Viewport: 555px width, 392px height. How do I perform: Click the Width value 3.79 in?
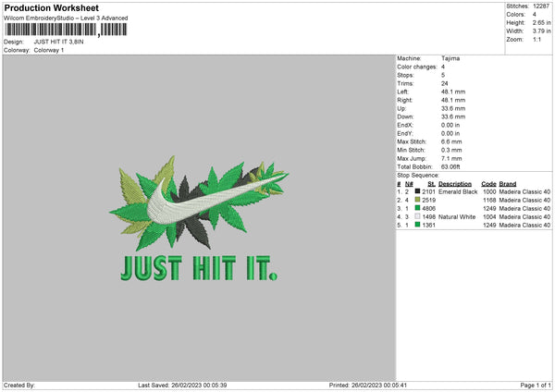pos(542,31)
